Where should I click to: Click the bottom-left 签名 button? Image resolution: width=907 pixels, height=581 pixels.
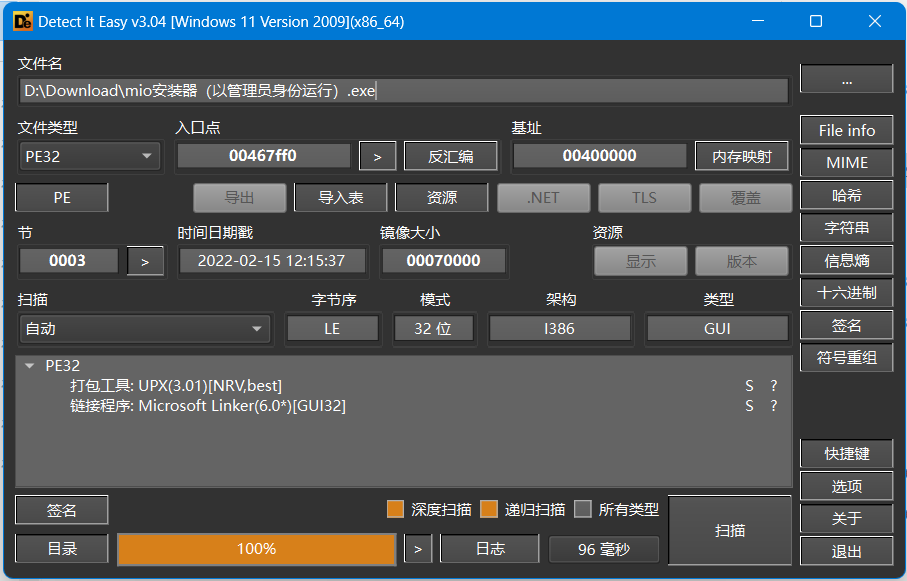[62, 510]
